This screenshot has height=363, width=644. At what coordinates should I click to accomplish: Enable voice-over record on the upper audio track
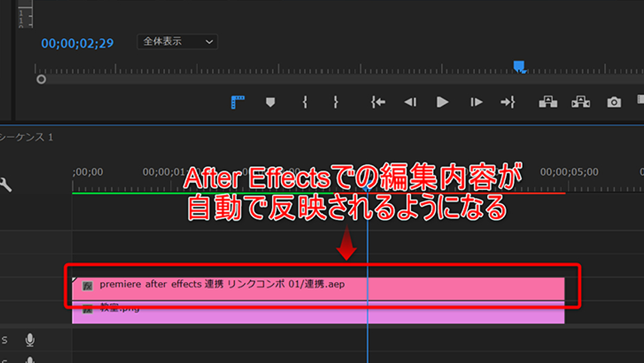pos(29,340)
